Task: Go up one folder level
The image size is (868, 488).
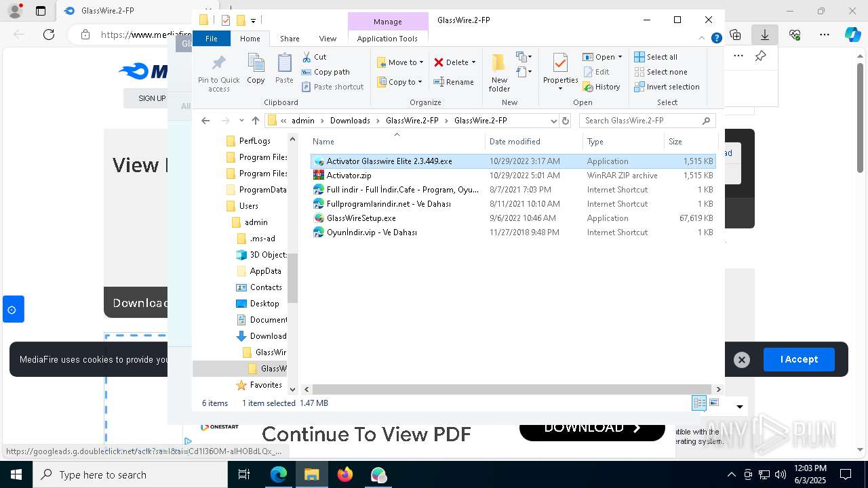Action: [255, 121]
